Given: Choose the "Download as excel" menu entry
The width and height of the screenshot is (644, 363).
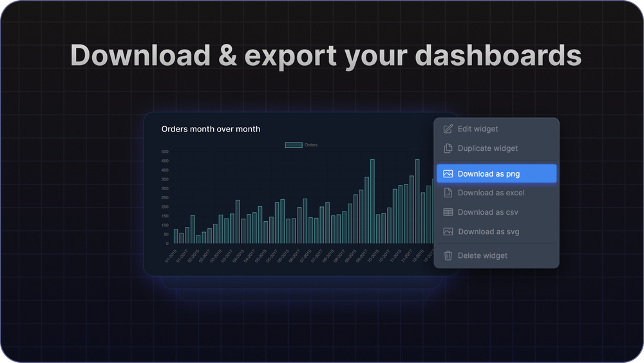Looking at the screenshot, I should [491, 193].
